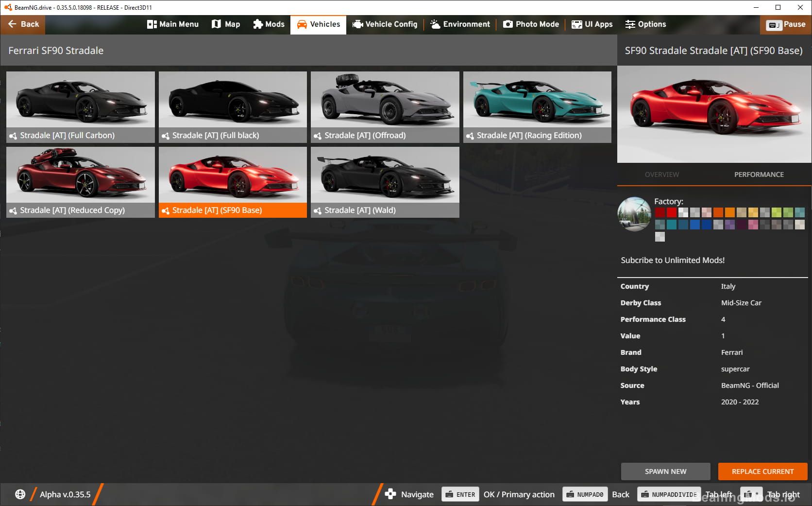Click the NUMPAD0 key hint icon

click(585, 494)
